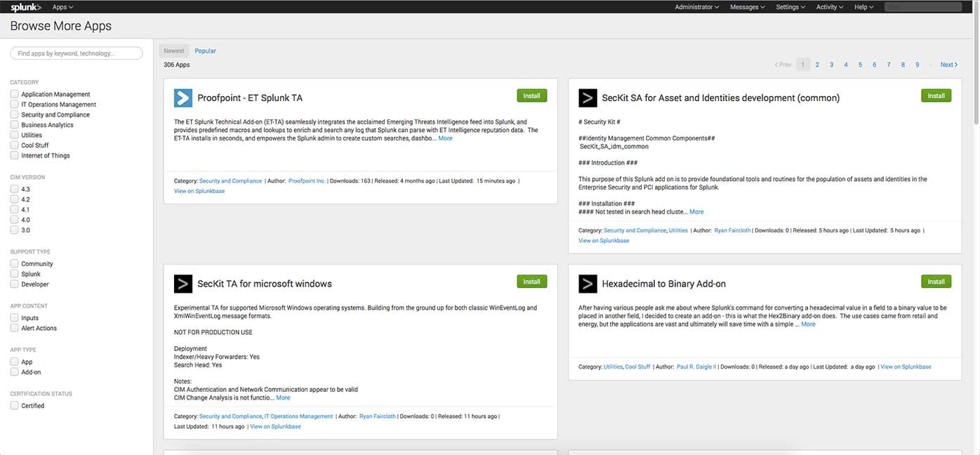
Task: Focus the Find apps by keyword search field
Action: [77, 53]
